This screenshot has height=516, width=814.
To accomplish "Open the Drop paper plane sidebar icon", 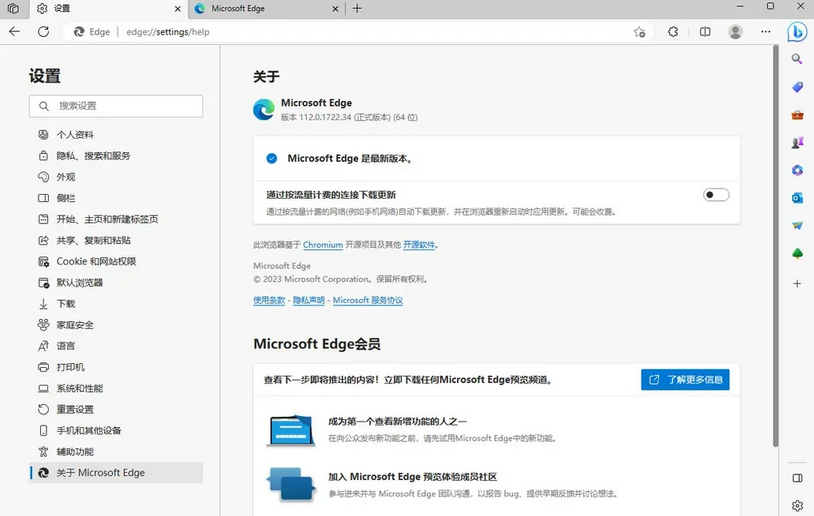I will 797,225.
